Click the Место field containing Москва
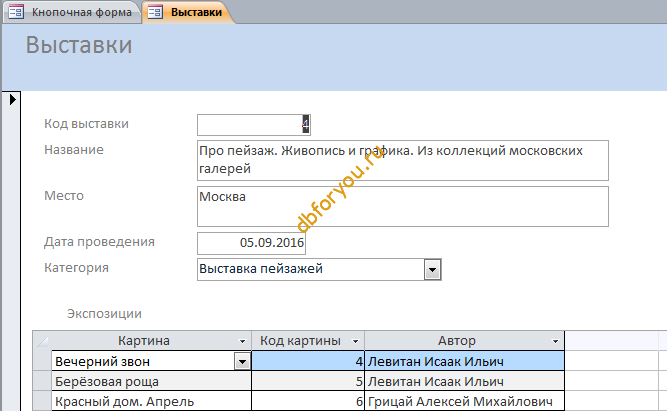Image resolution: width=667 pixels, height=411 pixels. (402, 206)
